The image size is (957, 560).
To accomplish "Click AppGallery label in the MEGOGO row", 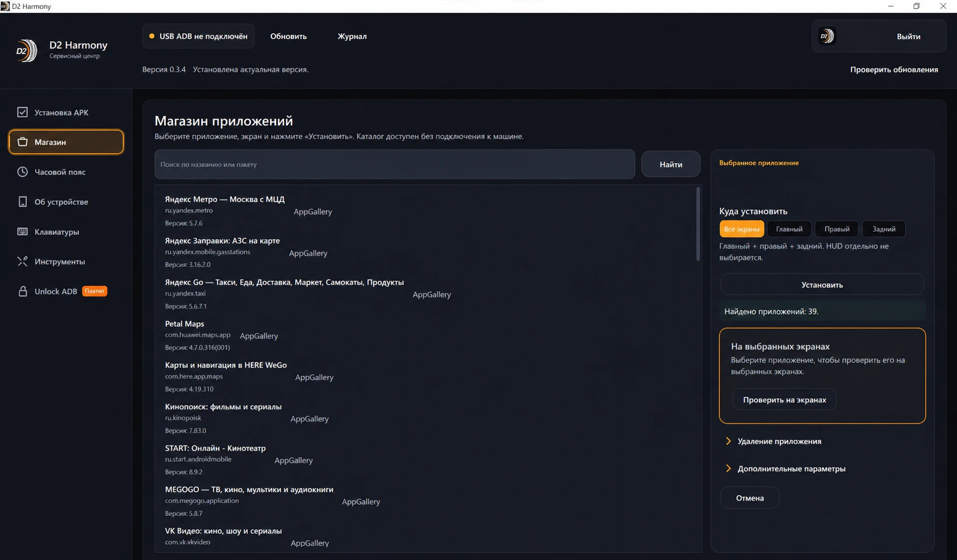I will coord(361,502).
